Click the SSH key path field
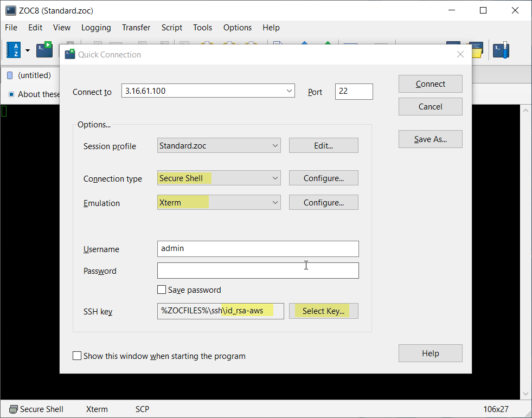Image resolution: width=532 pixels, height=418 pixels. coord(221,311)
